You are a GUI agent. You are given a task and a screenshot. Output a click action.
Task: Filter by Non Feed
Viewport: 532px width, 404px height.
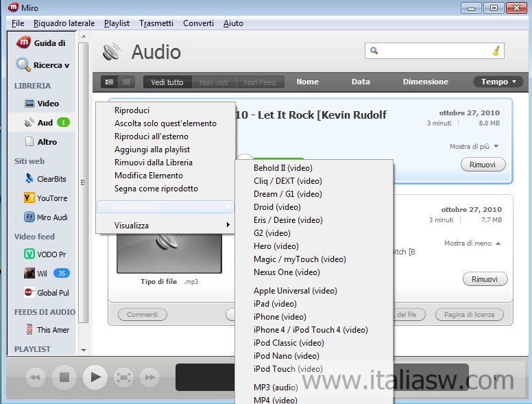tap(260, 82)
